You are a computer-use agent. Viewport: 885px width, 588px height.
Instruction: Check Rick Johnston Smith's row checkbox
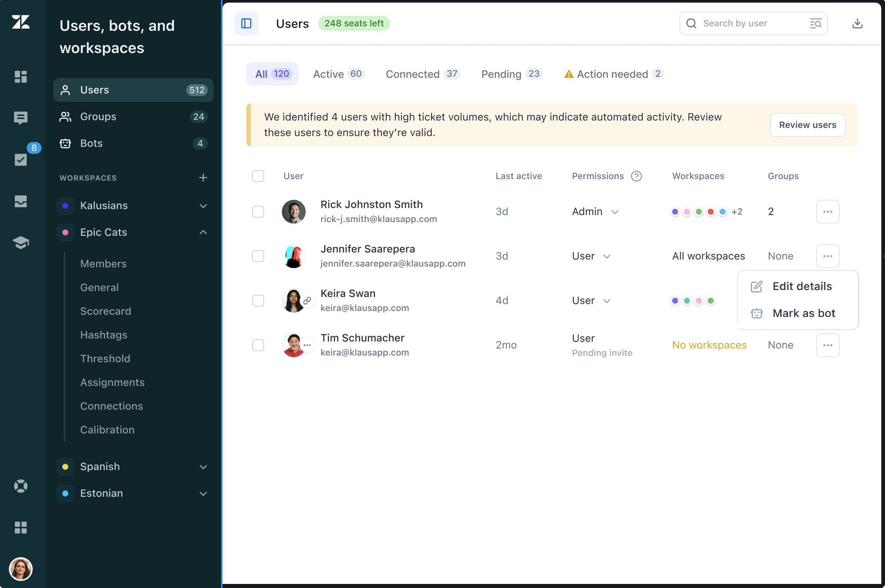click(258, 211)
